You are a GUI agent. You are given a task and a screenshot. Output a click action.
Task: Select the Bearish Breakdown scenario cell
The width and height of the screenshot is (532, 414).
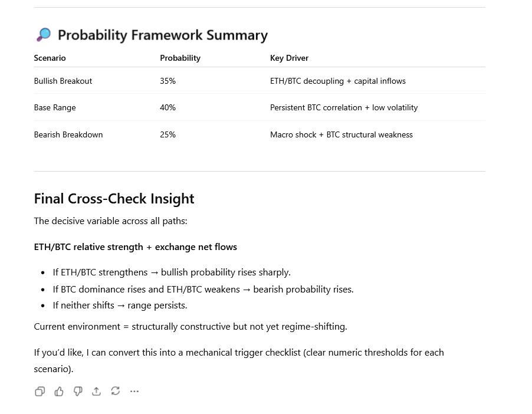pyautogui.click(x=68, y=134)
